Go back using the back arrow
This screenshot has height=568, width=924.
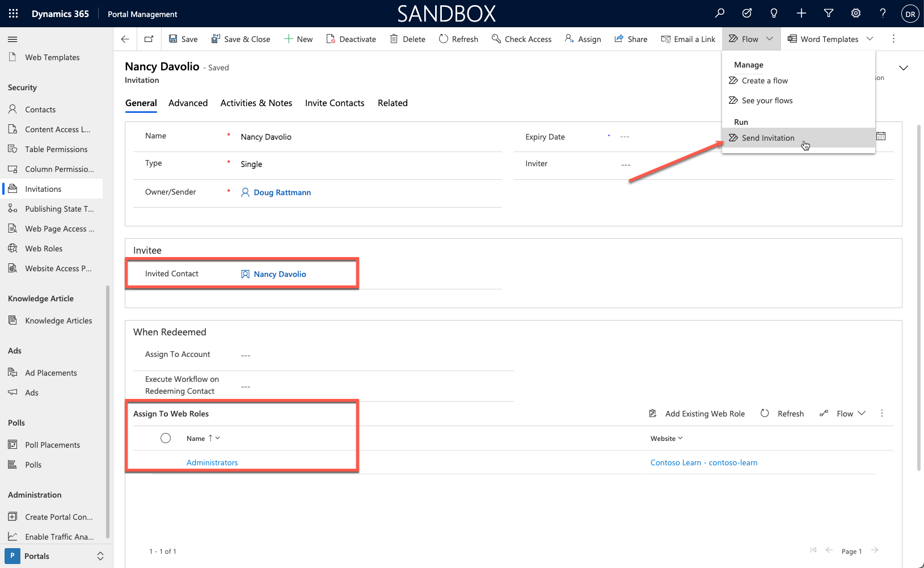tap(125, 39)
